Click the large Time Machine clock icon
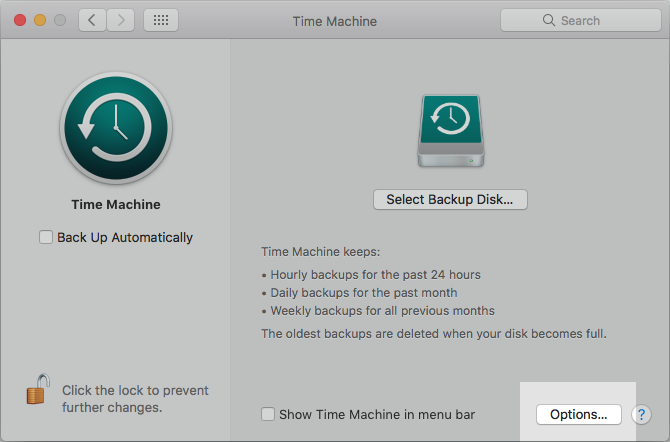The height and width of the screenshot is (442, 670). [x=116, y=127]
